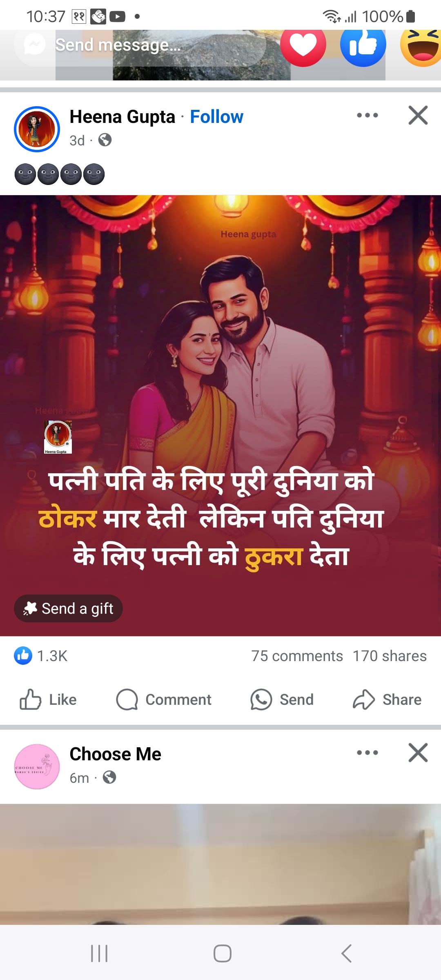Image resolution: width=441 pixels, height=980 pixels.
Task: Comment on Heena Gupta's post
Action: click(x=164, y=699)
